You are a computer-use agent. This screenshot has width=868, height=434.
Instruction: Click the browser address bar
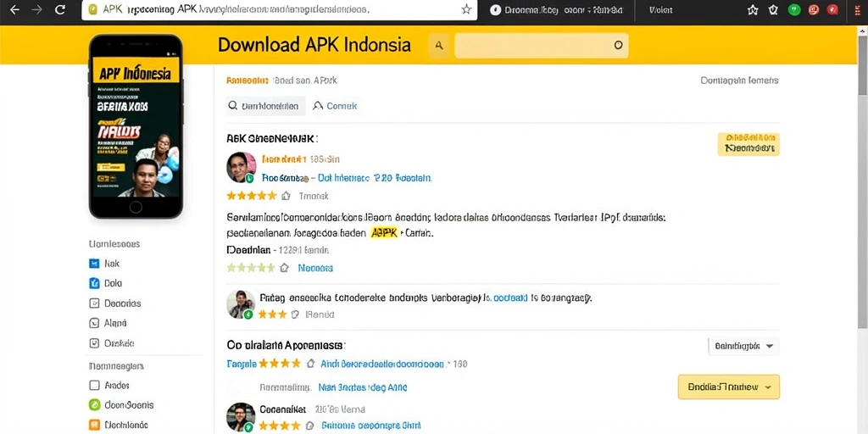(279, 10)
